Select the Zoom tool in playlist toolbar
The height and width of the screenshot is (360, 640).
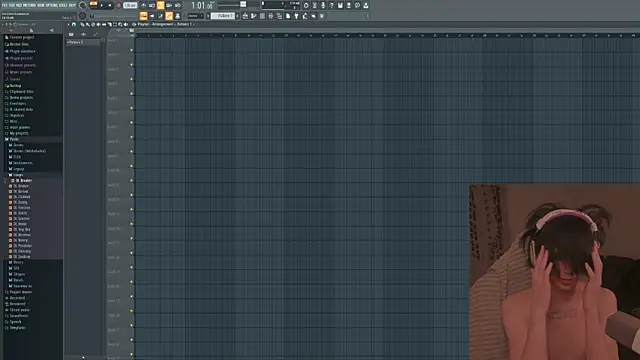[120, 24]
